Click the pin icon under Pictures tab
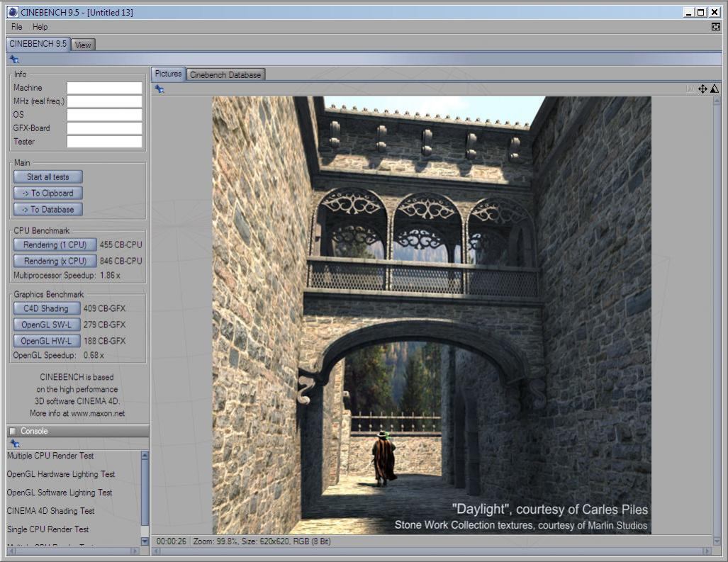The image size is (728, 562). pyautogui.click(x=159, y=89)
